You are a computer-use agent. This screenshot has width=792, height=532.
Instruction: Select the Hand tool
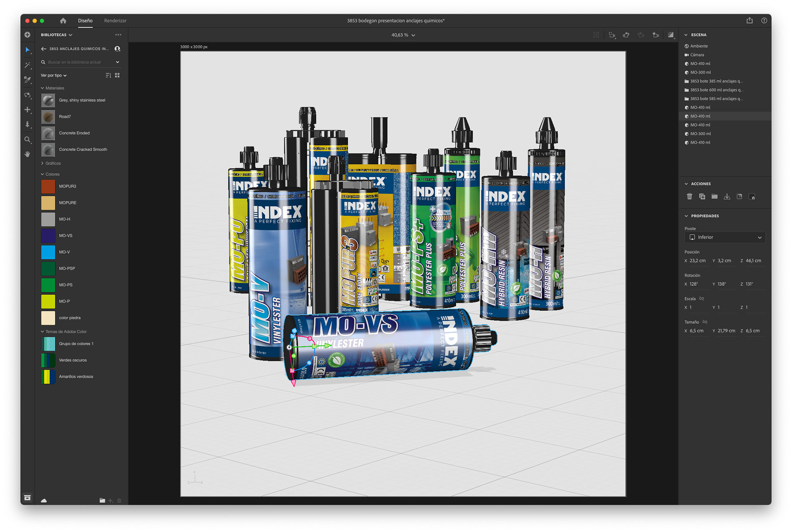pyautogui.click(x=28, y=154)
